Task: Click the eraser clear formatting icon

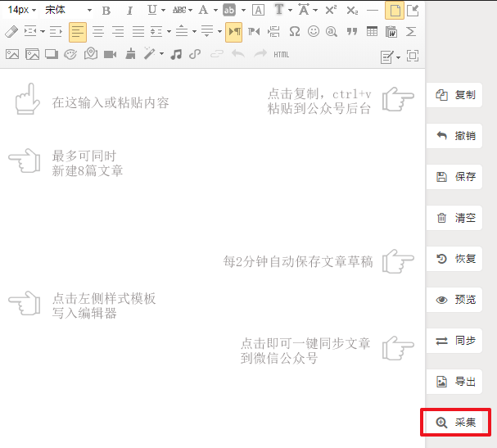Action: point(11,32)
